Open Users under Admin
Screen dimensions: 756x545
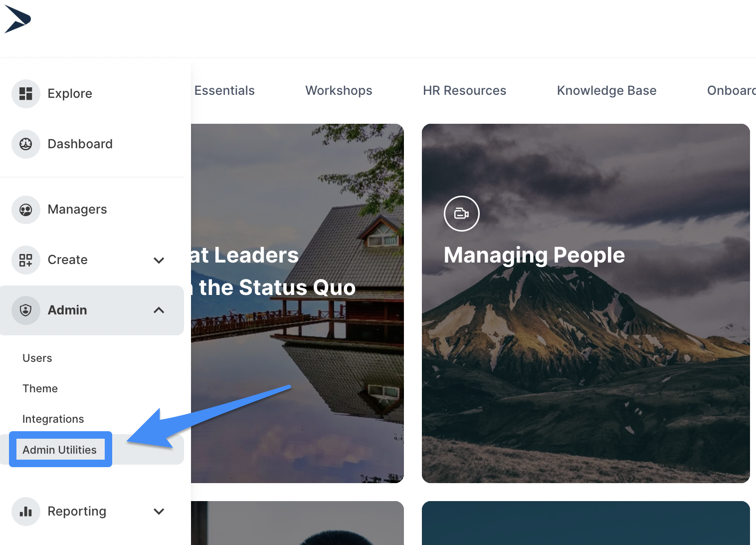tap(37, 358)
